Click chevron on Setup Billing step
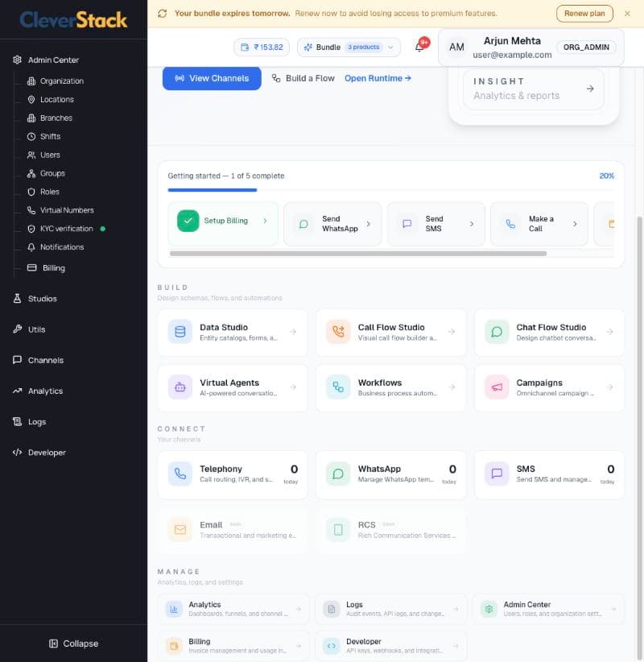The height and width of the screenshot is (662, 644). (x=265, y=221)
